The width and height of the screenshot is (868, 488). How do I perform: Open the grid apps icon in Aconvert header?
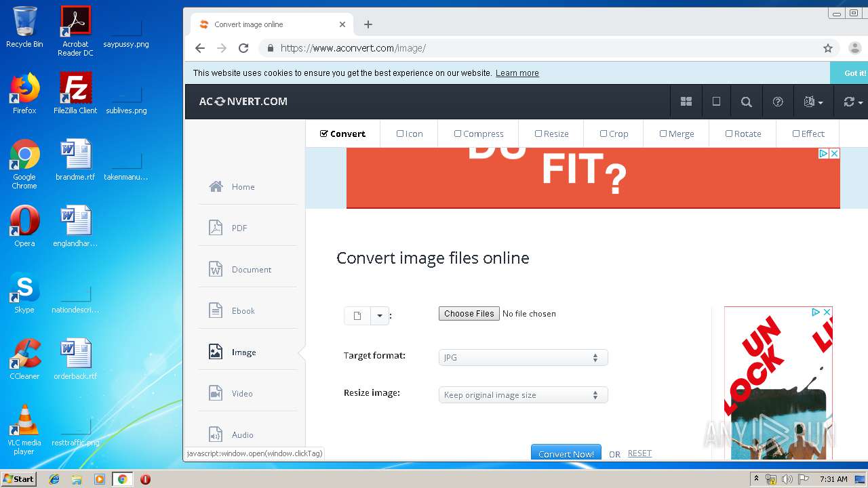(686, 102)
